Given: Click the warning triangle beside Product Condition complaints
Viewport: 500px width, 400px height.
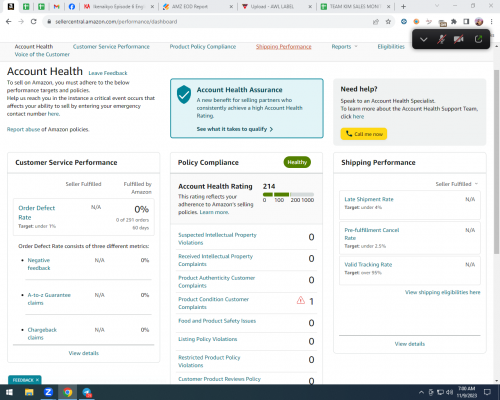Looking at the screenshot, I should point(301,300).
